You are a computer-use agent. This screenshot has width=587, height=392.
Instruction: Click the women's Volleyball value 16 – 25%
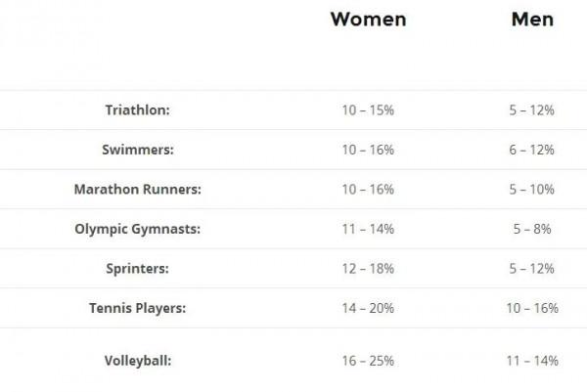(x=368, y=361)
